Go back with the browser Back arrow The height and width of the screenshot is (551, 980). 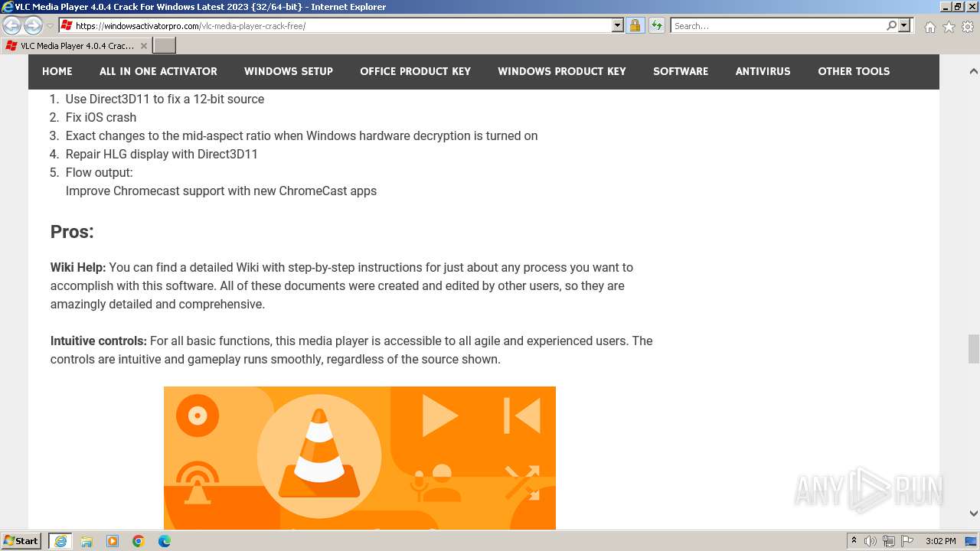11,26
